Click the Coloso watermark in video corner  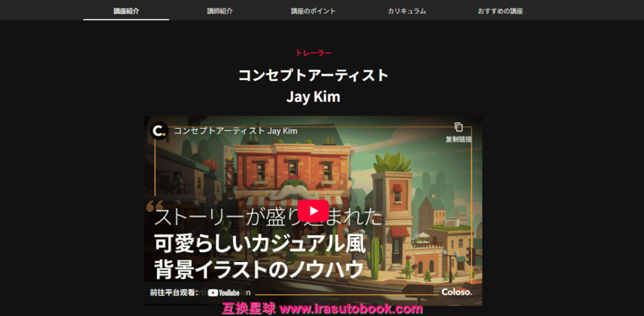(x=456, y=291)
